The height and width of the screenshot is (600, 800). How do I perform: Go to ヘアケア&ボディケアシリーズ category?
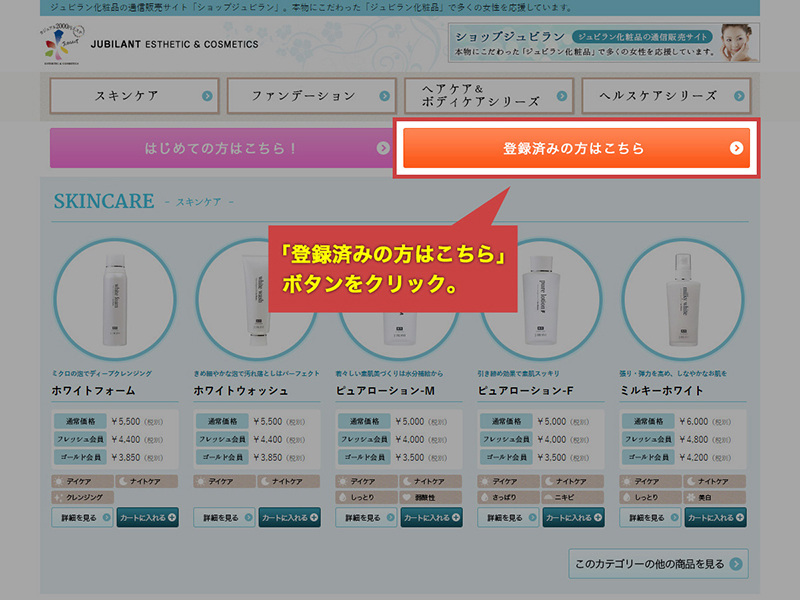click(489, 95)
